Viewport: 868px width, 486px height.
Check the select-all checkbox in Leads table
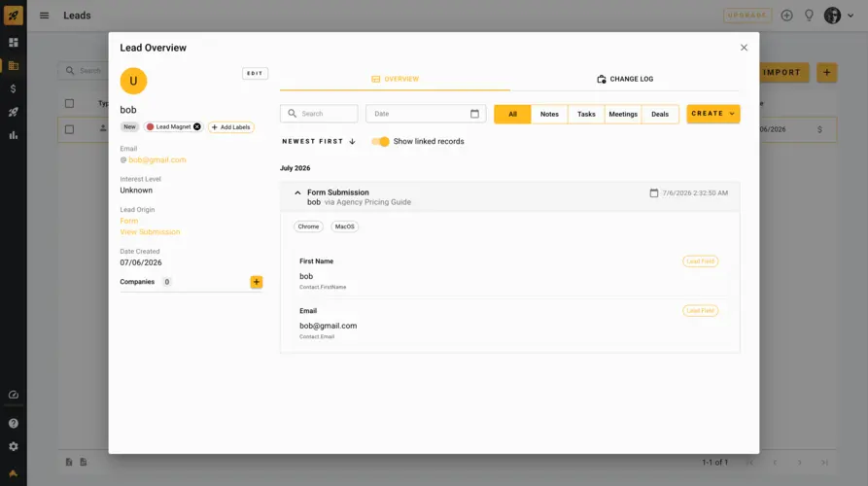pos(69,103)
